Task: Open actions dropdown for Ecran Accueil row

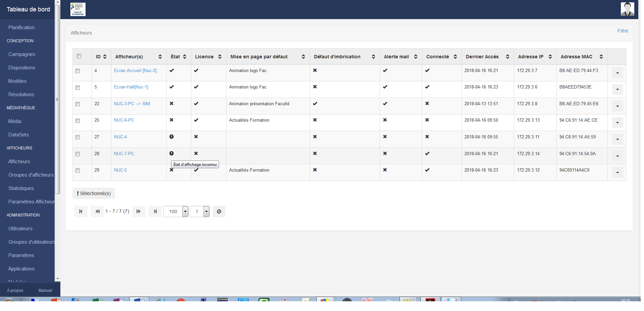Action: (618, 73)
